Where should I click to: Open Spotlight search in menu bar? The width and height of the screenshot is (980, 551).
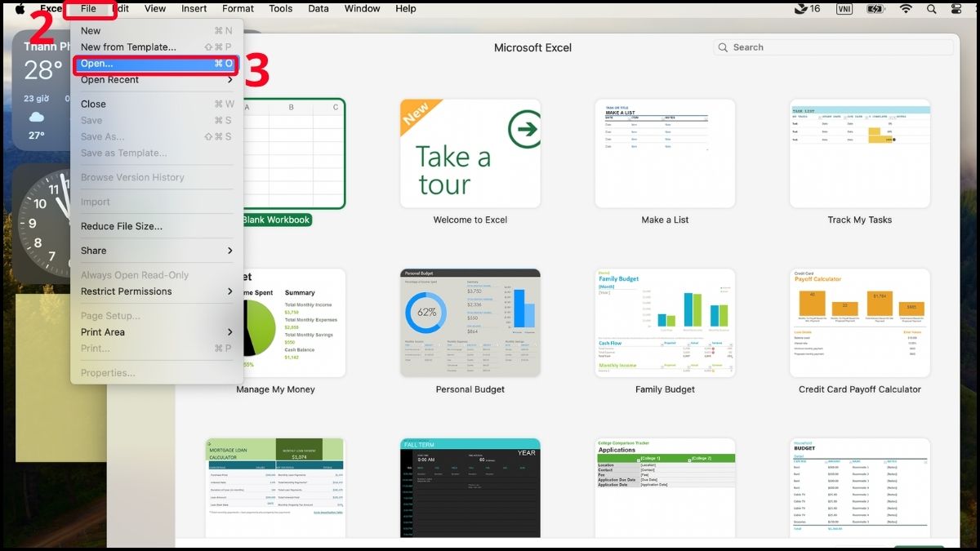click(932, 9)
